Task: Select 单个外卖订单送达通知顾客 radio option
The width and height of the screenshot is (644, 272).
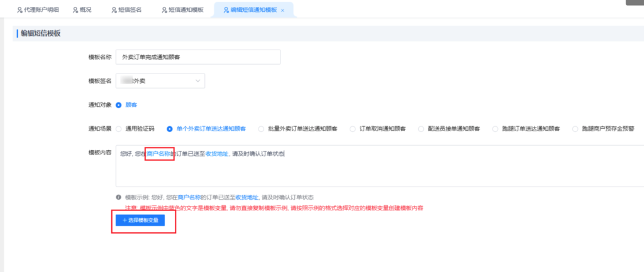Action: pyautogui.click(x=170, y=129)
